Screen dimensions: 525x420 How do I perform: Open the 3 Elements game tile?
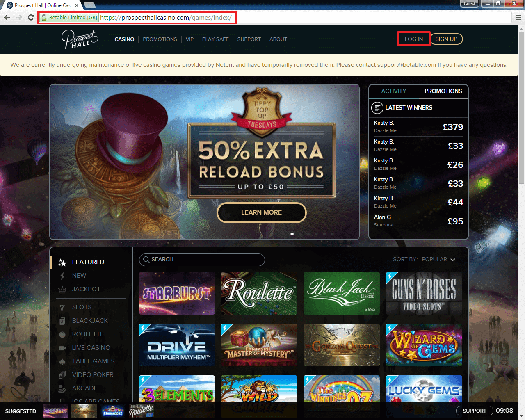click(x=177, y=388)
